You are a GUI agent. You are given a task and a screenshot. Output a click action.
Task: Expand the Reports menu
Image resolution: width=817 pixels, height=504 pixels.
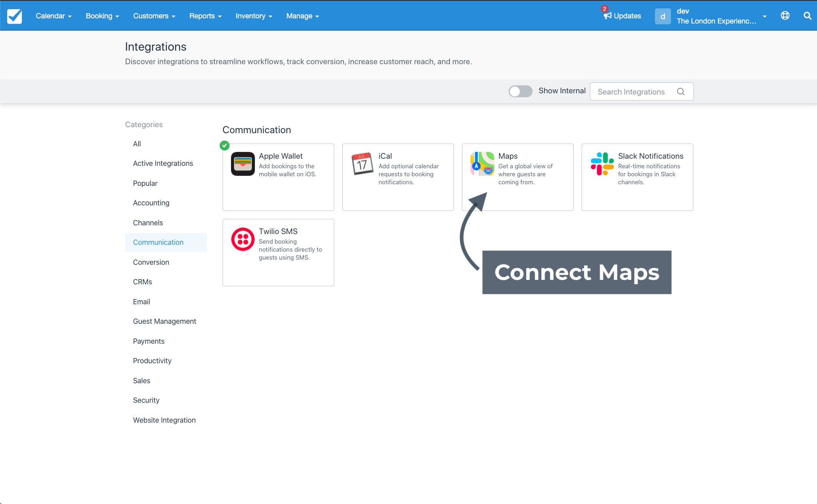coord(205,16)
